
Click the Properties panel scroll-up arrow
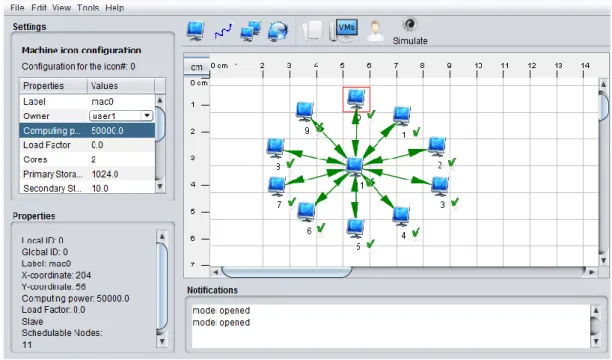[x=162, y=236]
